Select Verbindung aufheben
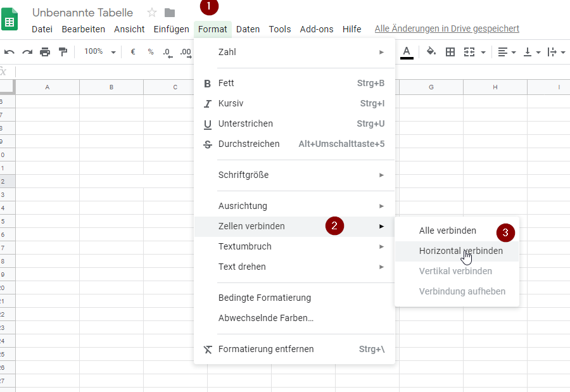 pyautogui.click(x=457, y=292)
